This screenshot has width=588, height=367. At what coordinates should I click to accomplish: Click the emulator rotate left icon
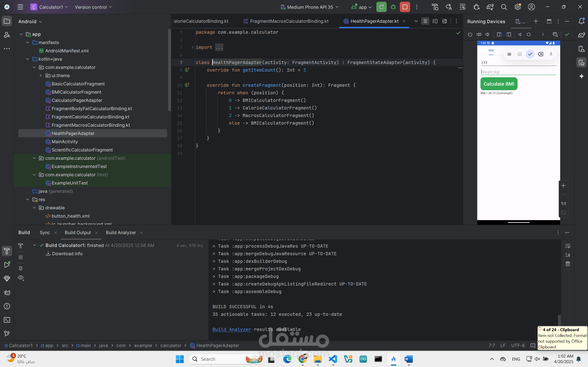(499, 34)
